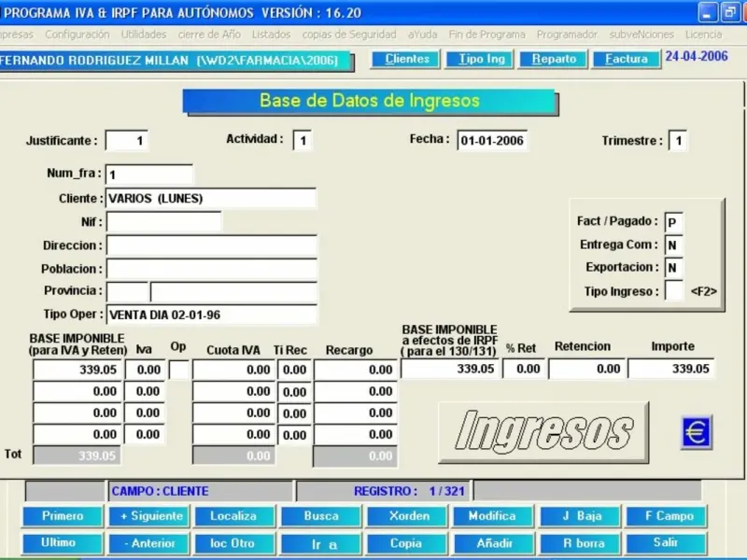Click the F Campo button
The image size is (747, 560).
coord(666,516)
